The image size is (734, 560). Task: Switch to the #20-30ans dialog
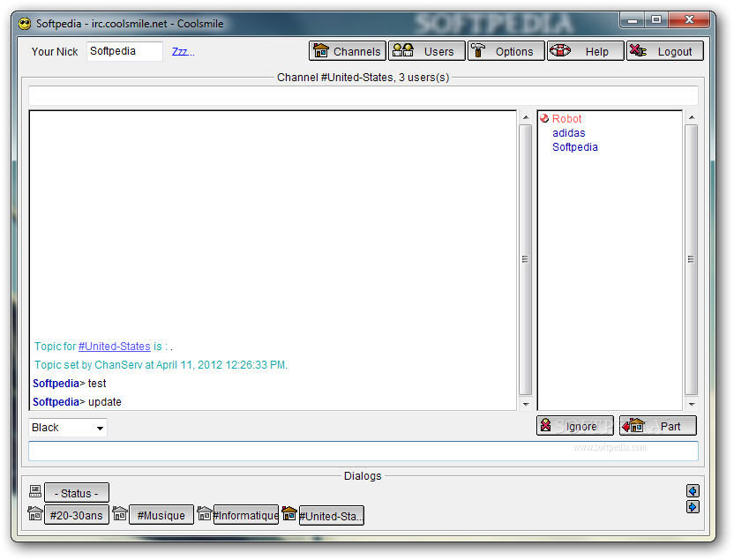[77, 515]
